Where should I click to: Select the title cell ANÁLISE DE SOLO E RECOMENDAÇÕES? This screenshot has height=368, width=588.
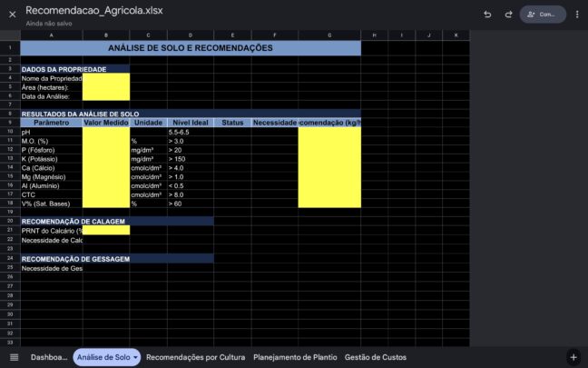(190, 48)
